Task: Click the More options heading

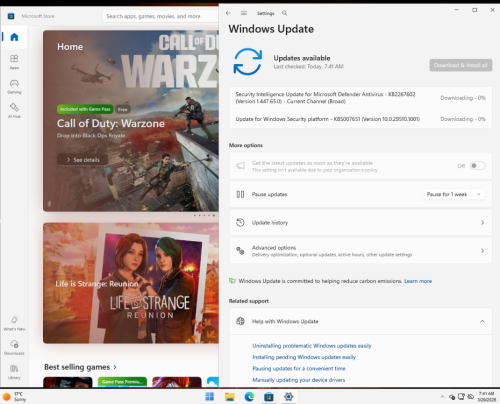Action: pyautogui.click(x=246, y=145)
